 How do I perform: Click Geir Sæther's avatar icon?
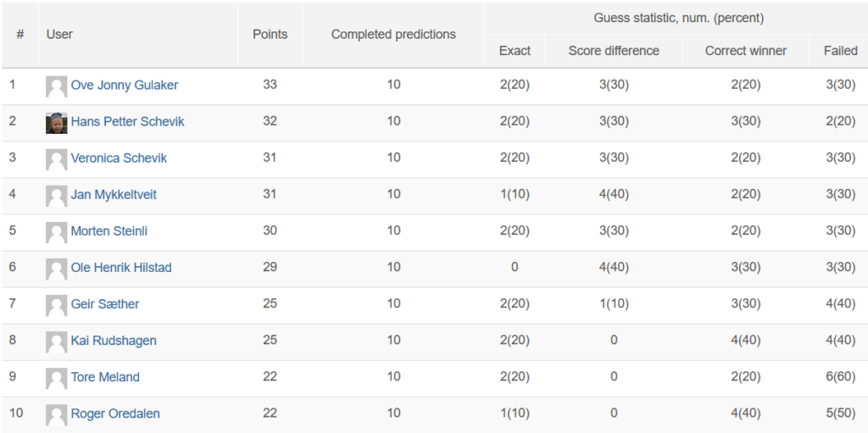[x=57, y=306]
